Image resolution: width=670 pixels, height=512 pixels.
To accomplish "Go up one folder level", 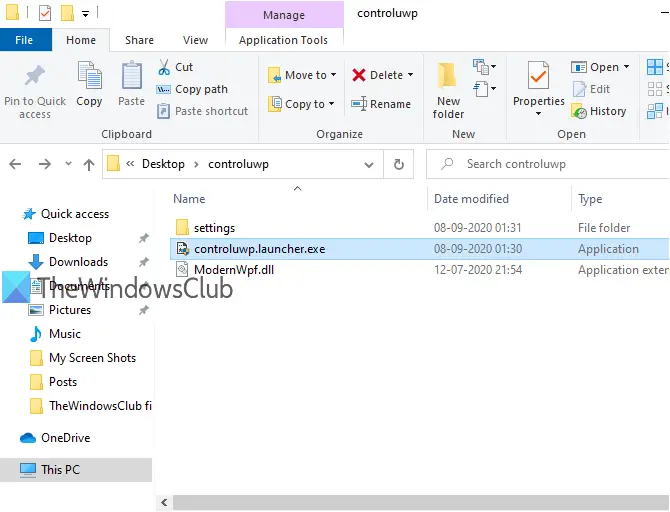I will (x=89, y=164).
